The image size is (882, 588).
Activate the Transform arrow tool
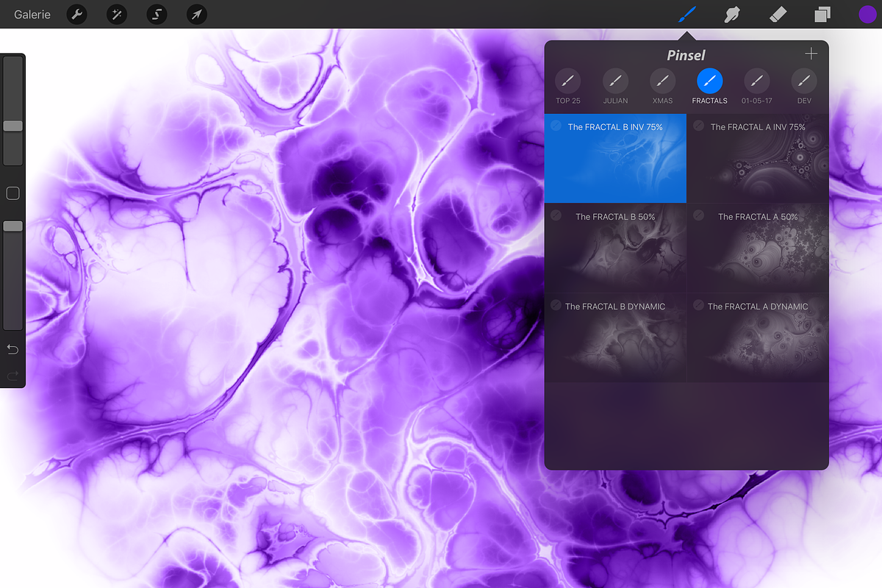tap(196, 14)
